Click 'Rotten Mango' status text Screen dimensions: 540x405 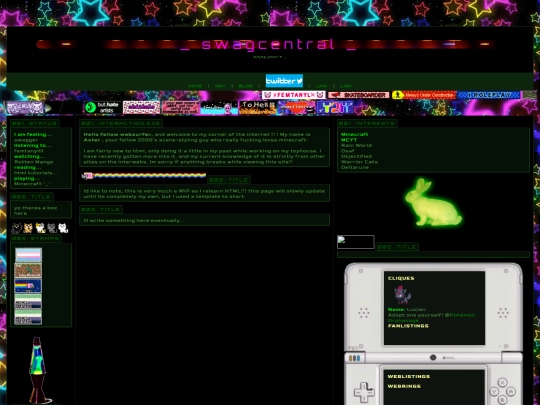pos(33,162)
